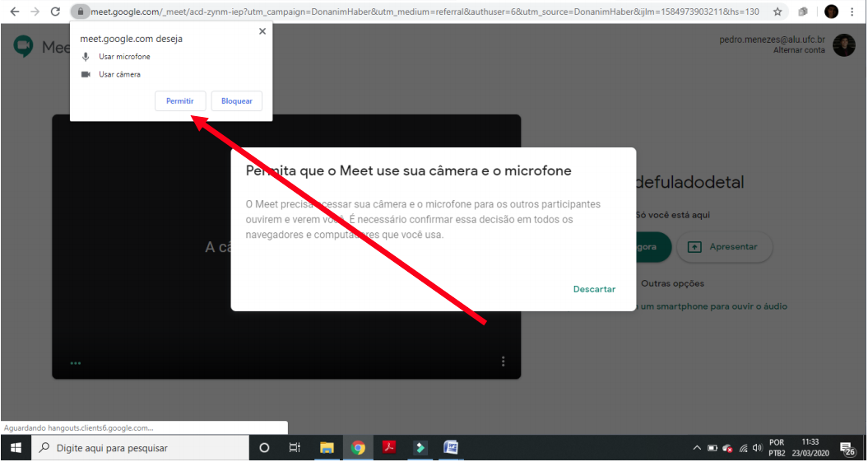Click Alternar conta link
868x462 pixels.
pyautogui.click(x=799, y=50)
